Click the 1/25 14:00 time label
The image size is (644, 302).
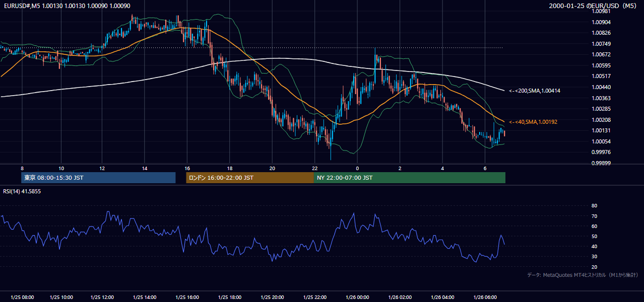coord(145,297)
